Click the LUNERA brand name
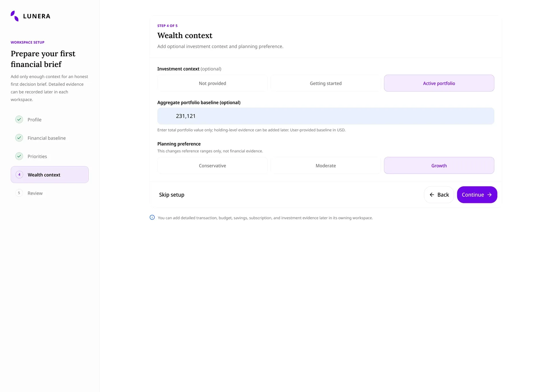The width and height of the screenshot is (552, 392). [37, 16]
